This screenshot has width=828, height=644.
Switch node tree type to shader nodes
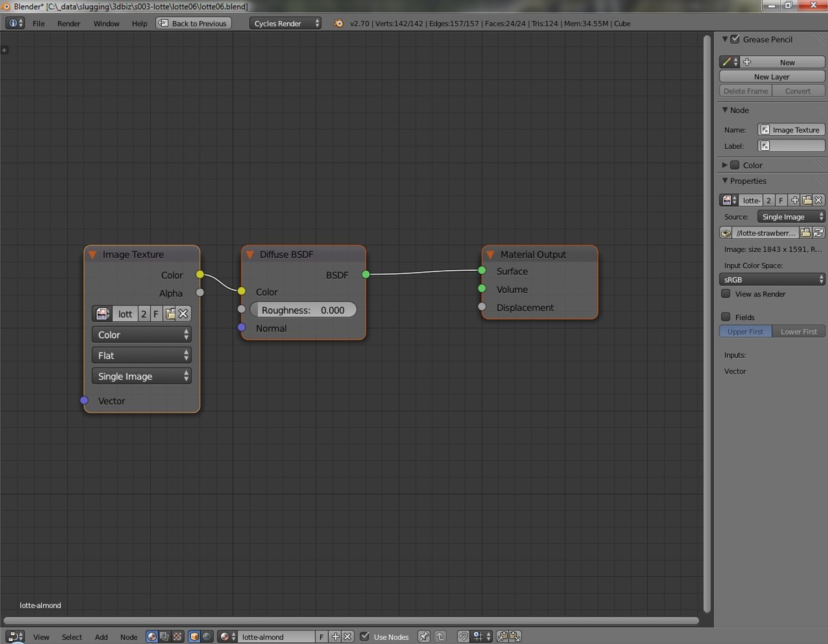point(152,636)
